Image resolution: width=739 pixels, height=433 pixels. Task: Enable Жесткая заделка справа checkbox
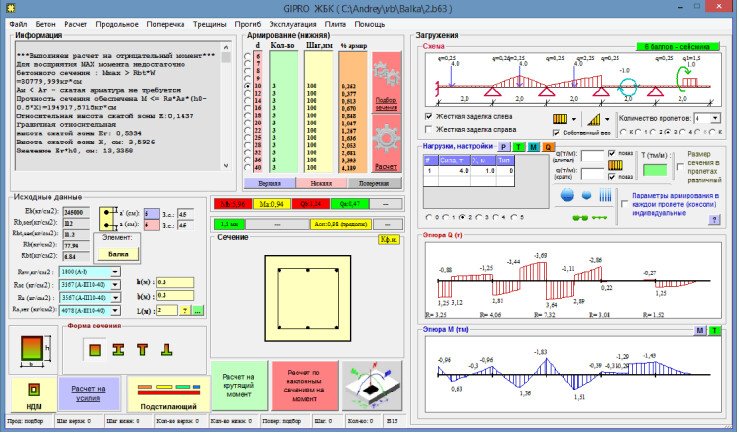pyautogui.click(x=428, y=129)
